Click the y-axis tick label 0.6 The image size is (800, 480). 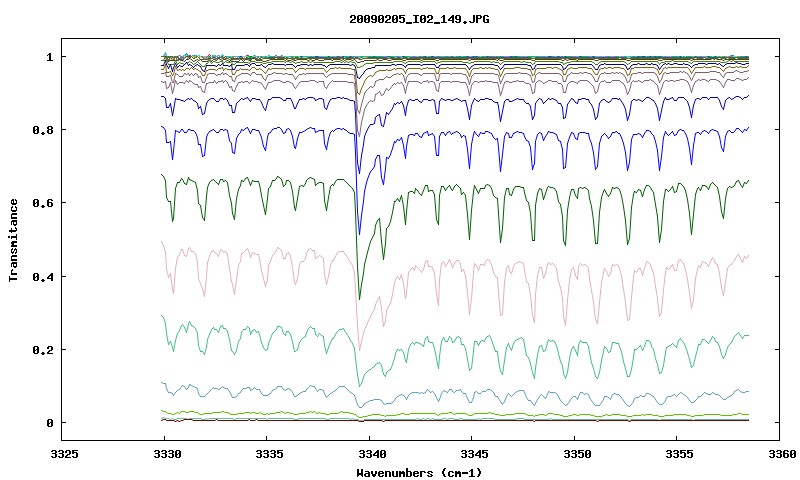(42, 203)
